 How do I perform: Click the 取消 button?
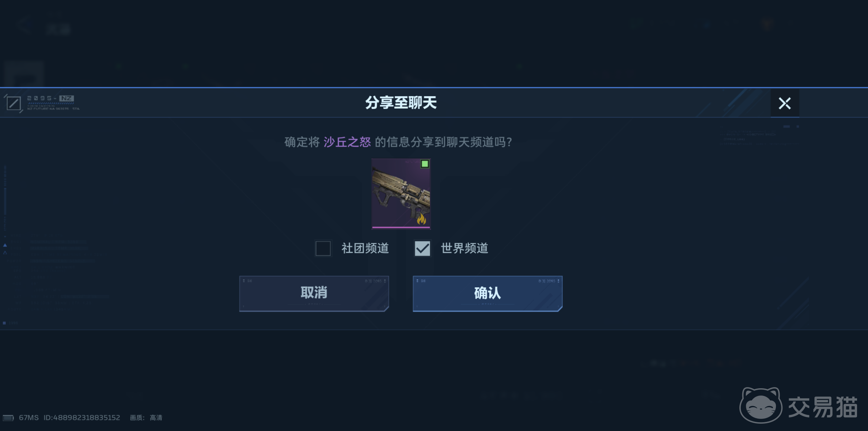[314, 294]
